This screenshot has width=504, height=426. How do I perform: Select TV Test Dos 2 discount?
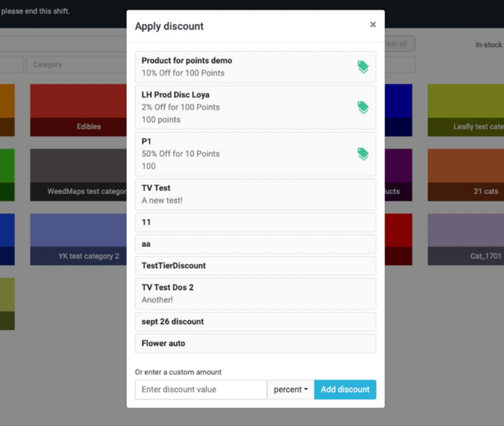point(255,294)
